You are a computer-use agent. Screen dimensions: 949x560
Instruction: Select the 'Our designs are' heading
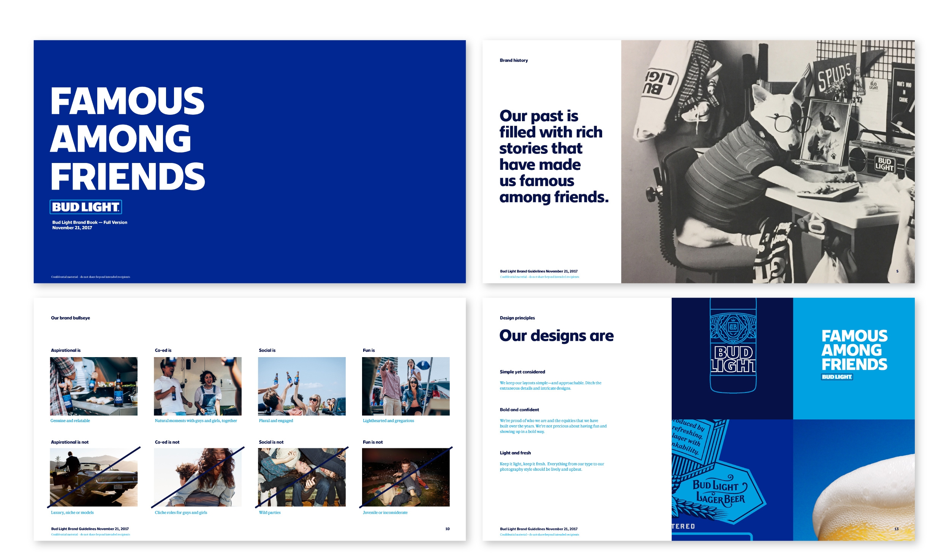click(x=556, y=336)
